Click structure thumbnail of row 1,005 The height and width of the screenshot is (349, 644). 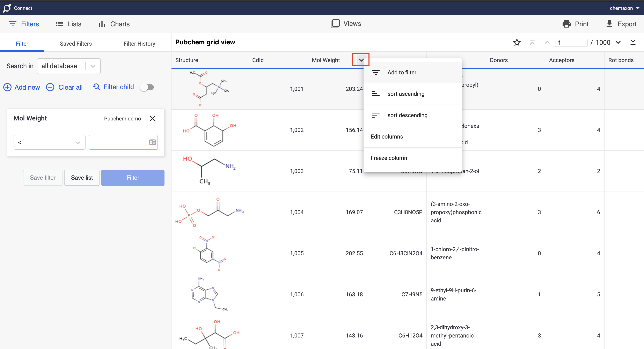coord(210,253)
